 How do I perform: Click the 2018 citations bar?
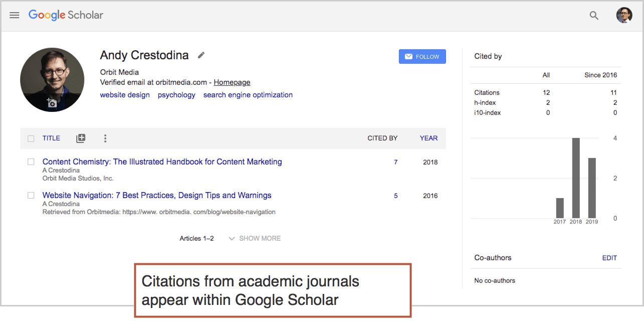coord(576,178)
